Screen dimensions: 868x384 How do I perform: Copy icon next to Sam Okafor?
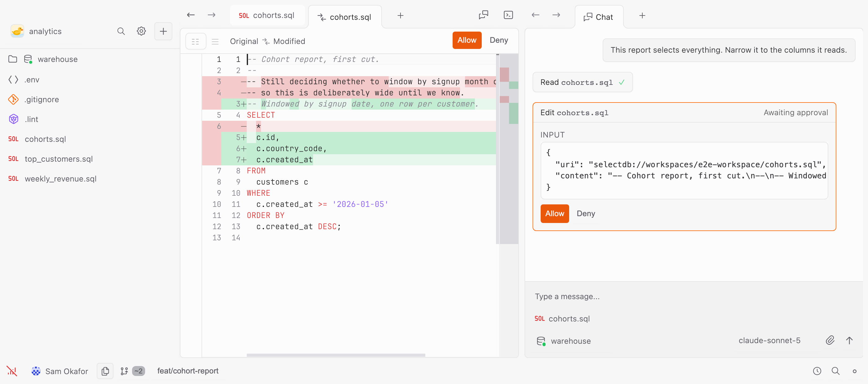tap(105, 371)
